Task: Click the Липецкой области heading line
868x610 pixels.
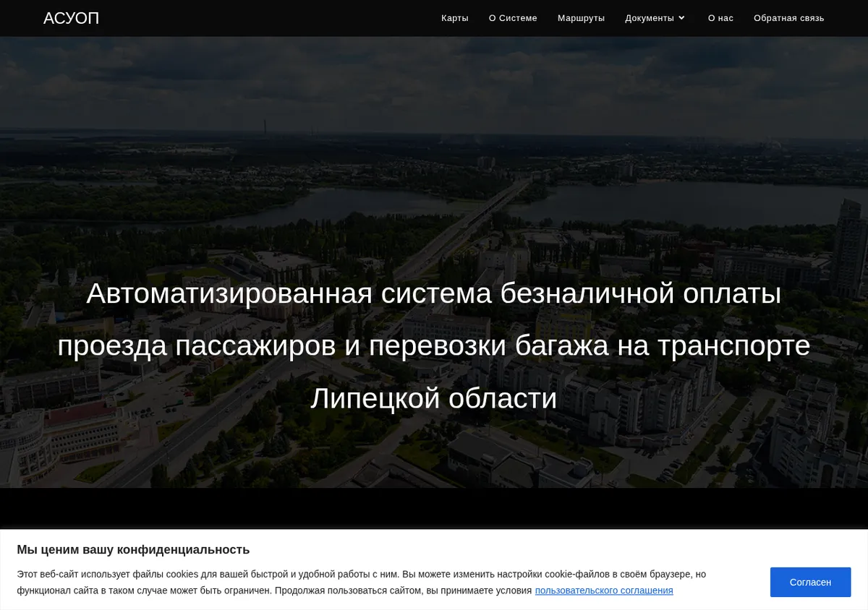Action: pos(434,398)
